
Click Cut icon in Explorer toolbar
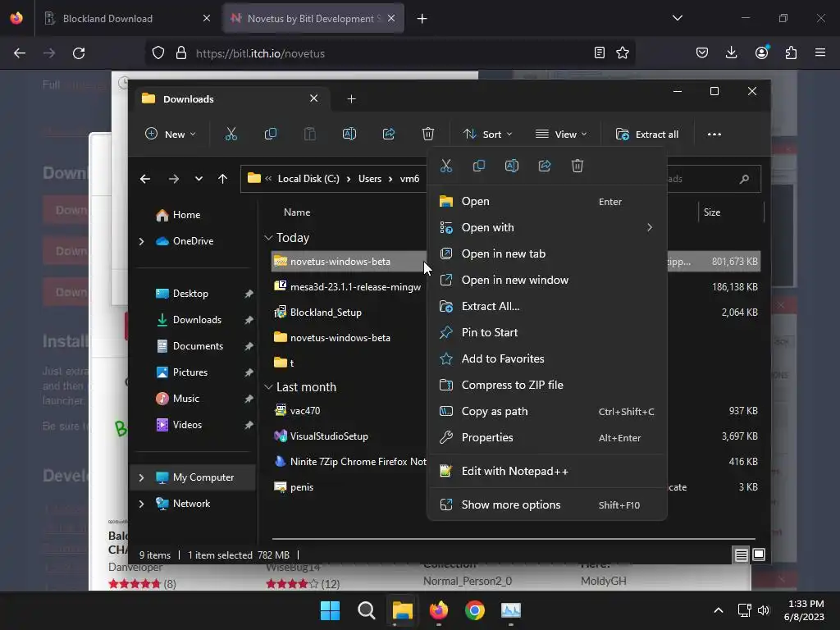(x=231, y=134)
